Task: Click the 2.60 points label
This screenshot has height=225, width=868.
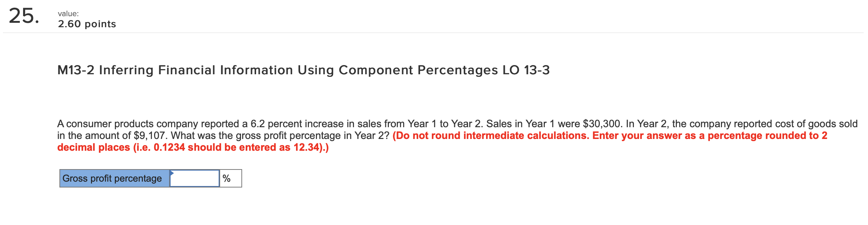Action: click(x=86, y=24)
